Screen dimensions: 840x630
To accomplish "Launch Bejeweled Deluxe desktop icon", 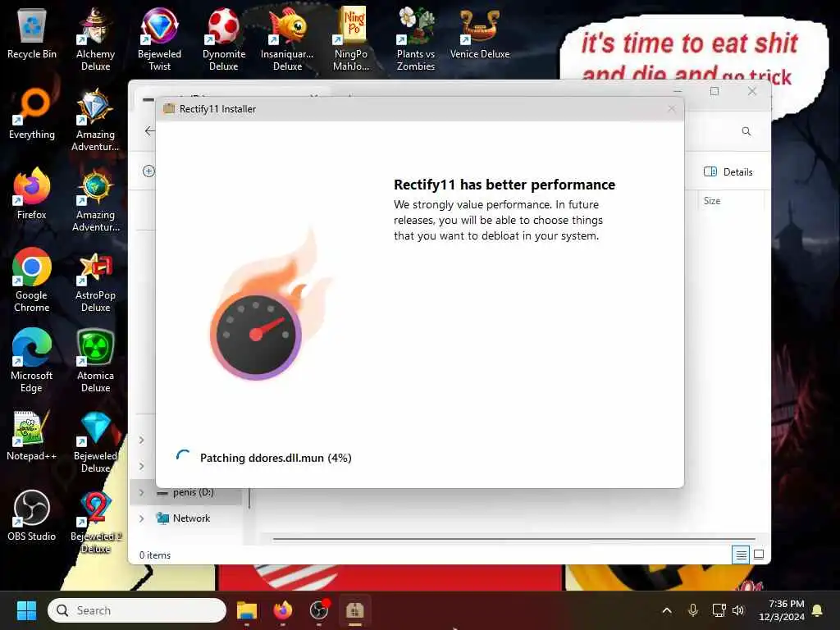I will tap(95, 442).
